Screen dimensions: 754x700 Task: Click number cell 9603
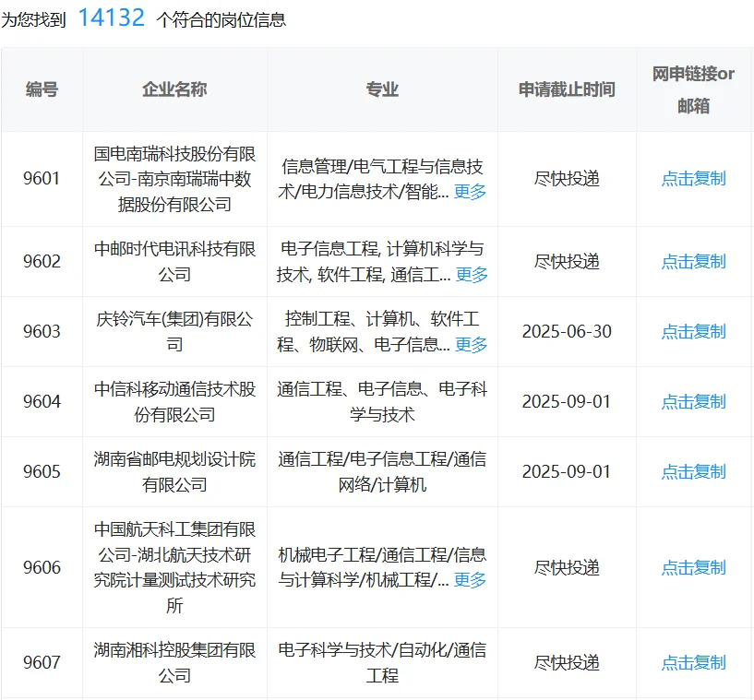pyautogui.click(x=42, y=332)
